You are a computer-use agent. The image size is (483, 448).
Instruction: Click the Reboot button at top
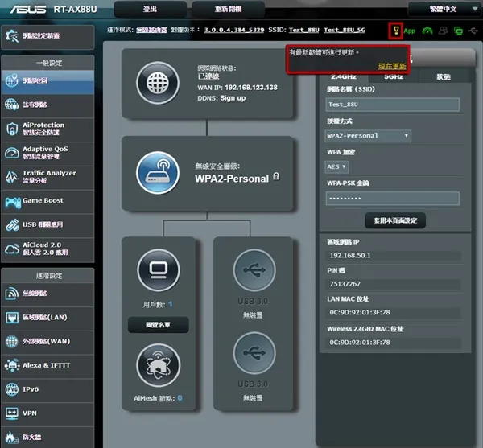(x=229, y=9)
